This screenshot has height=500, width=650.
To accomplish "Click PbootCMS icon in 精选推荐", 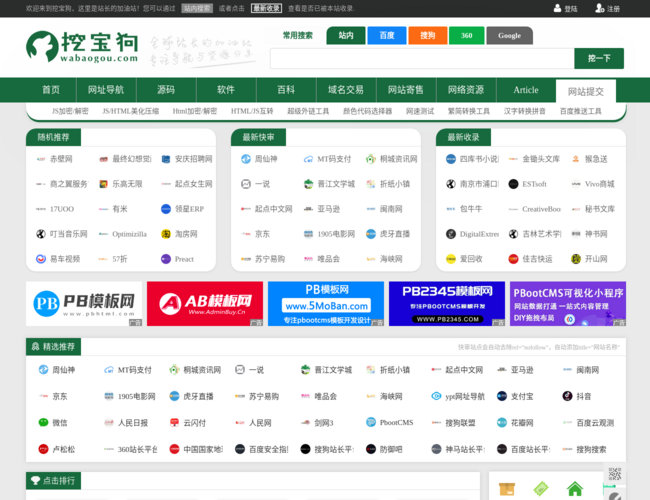I will (371, 422).
